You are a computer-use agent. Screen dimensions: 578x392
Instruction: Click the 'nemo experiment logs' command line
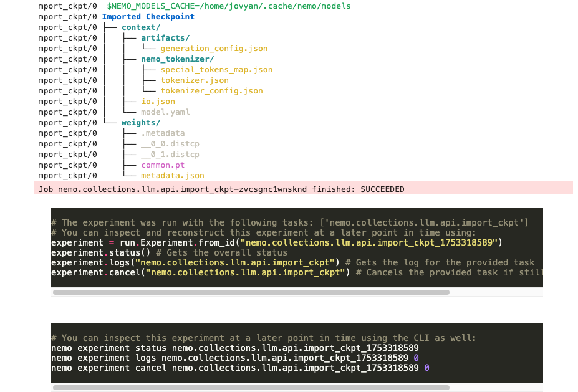pyautogui.click(x=235, y=358)
